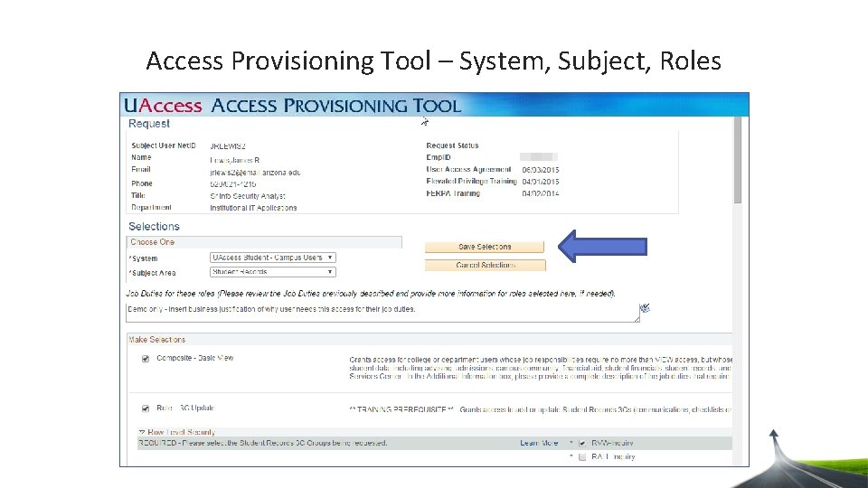This screenshot has height=488, width=868.
Task: Click the Composite Basic View description text
Action: tap(541, 368)
